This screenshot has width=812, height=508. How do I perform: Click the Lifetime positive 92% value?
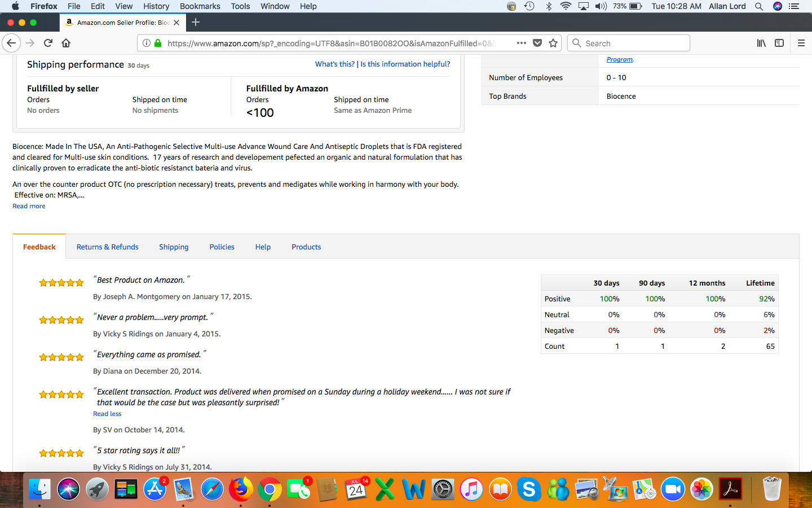pyautogui.click(x=767, y=299)
